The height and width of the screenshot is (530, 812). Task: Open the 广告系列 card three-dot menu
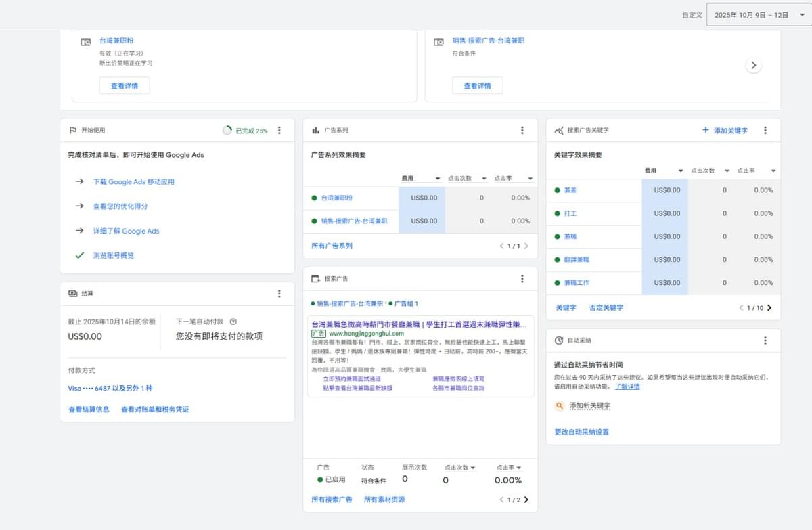pyautogui.click(x=522, y=131)
